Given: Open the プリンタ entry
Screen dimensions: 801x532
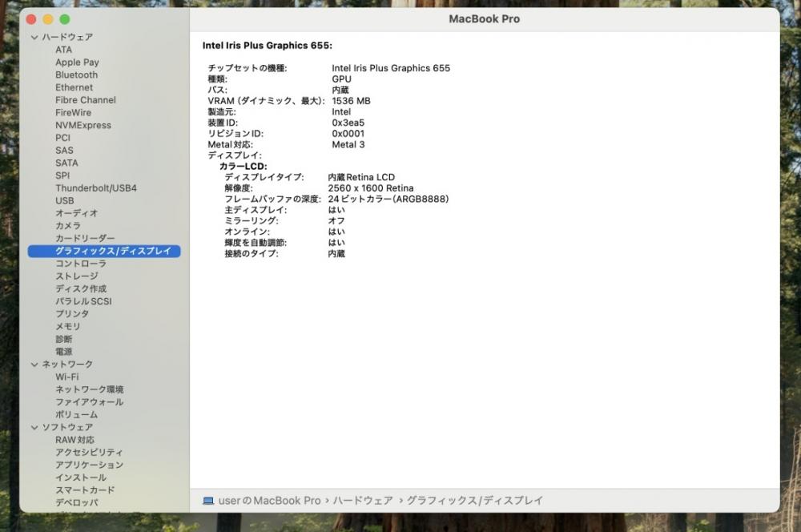Looking at the screenshot, I should tap(72, 314).
